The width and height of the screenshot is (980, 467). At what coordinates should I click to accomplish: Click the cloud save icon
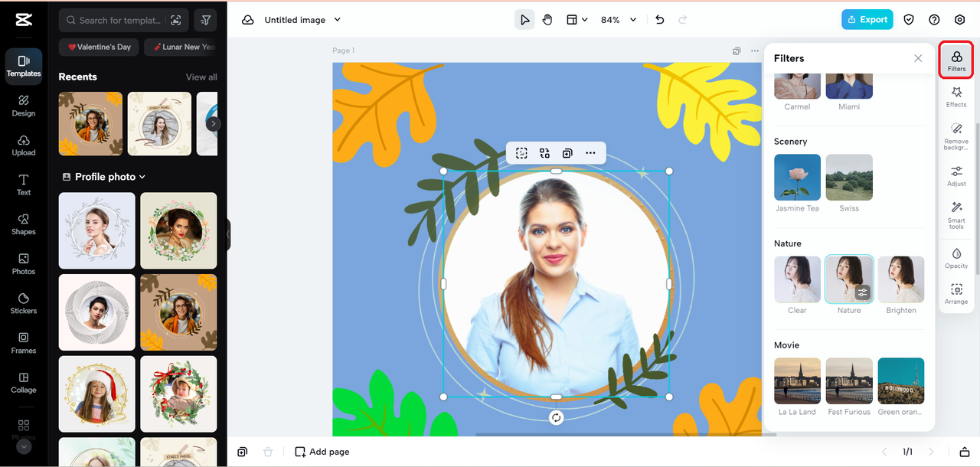point(248,20)
